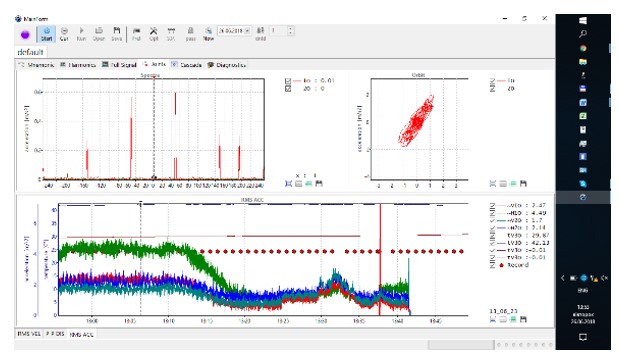The image size is (620, 361).
Task: Click spectrum chart save disk icon
Action: (319, 183)
